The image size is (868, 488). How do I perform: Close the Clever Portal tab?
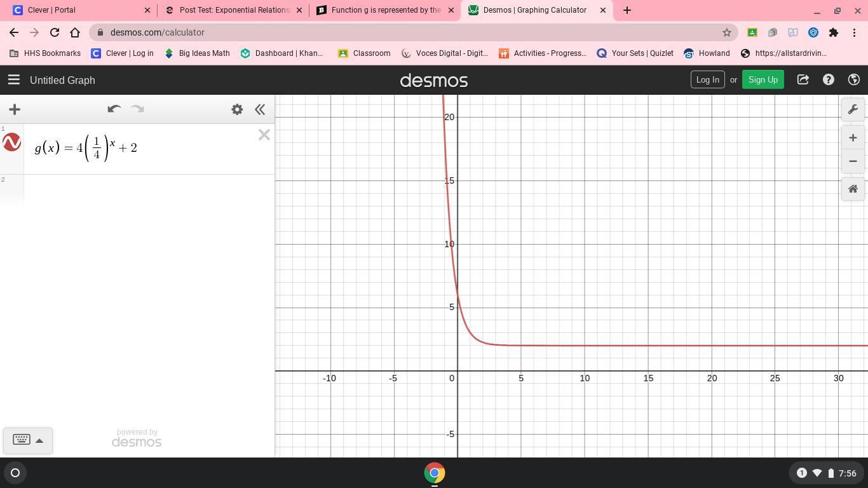click(x=147, y=10)
